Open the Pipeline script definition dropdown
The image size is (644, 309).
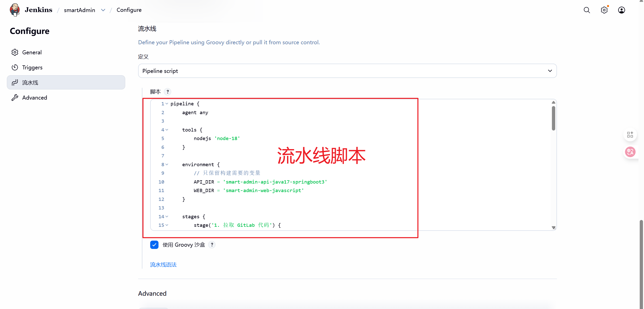(347, 71)
